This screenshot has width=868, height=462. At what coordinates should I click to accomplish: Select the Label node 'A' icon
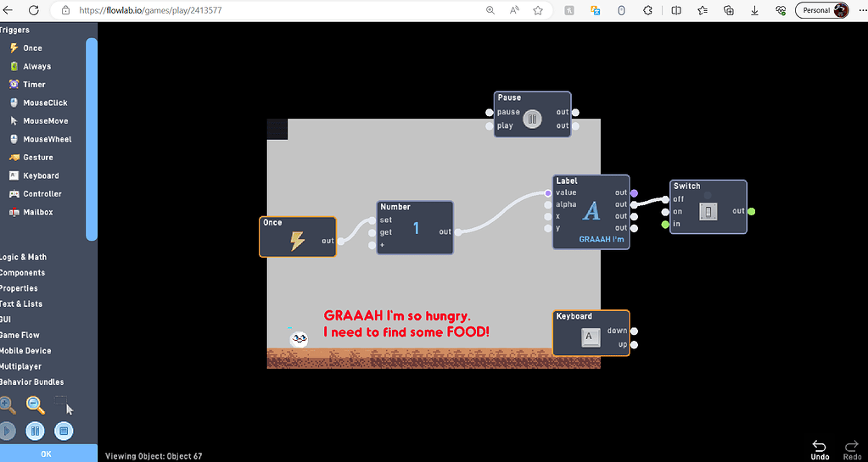pos(591,211)
